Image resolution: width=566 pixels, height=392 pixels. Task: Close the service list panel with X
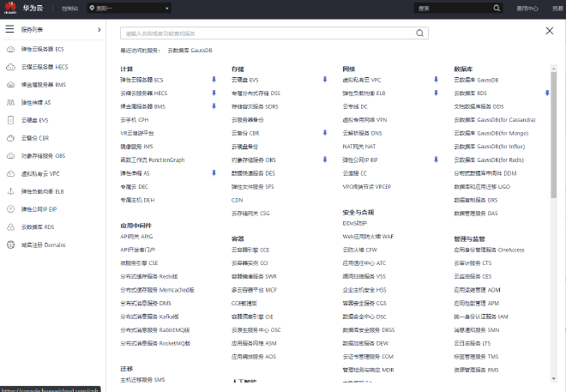click(550, 31)
